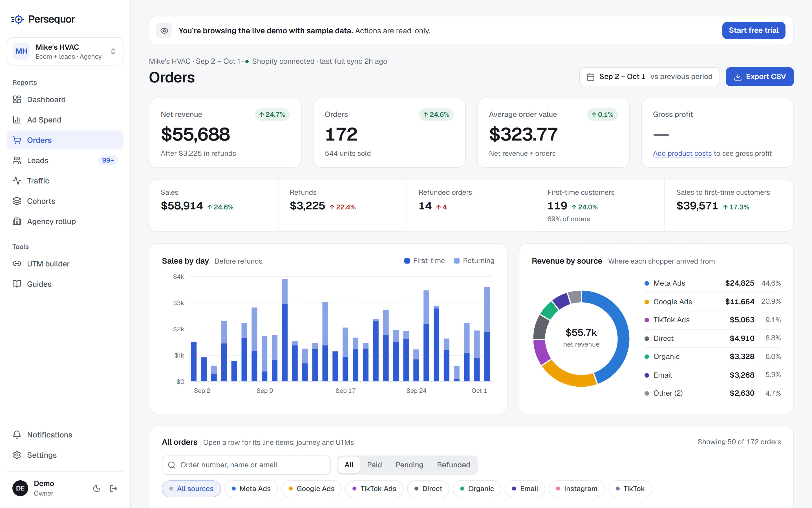Click the Net revenue $55,688 card
The image size is (812, 508).
coord(225,133)
